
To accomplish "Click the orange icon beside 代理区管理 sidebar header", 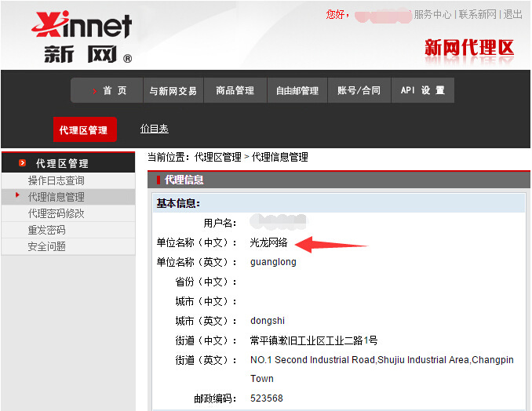I will (x=23, y=163).
